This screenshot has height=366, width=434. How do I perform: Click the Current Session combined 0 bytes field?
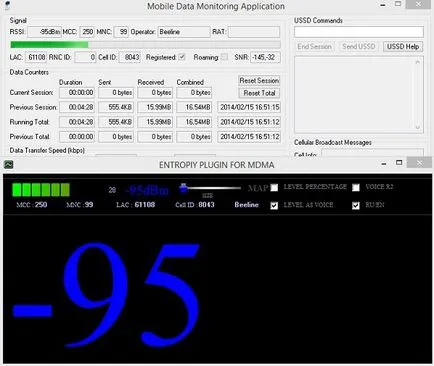click(194, 93)
